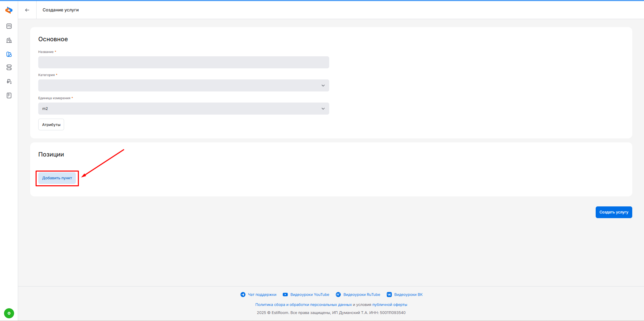The width and height of the screenshot is (644, 321).
Task: Open the building objects sidebar icon
Action: point(9,40)
